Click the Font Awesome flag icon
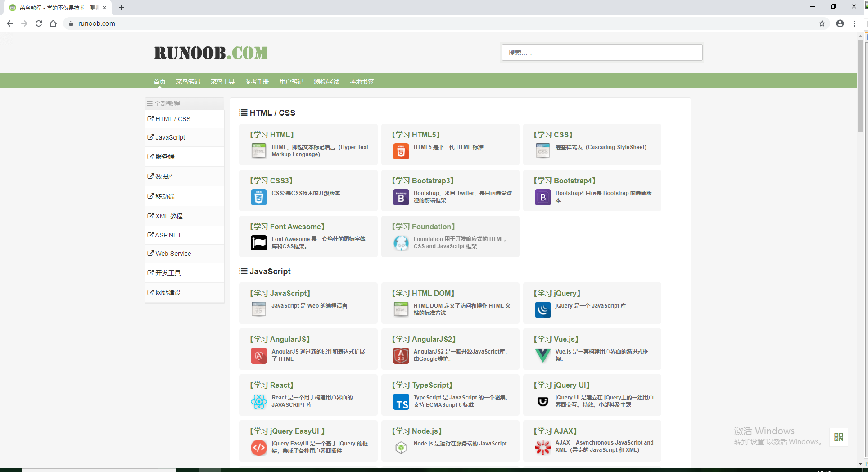 (x=258, y=243)
